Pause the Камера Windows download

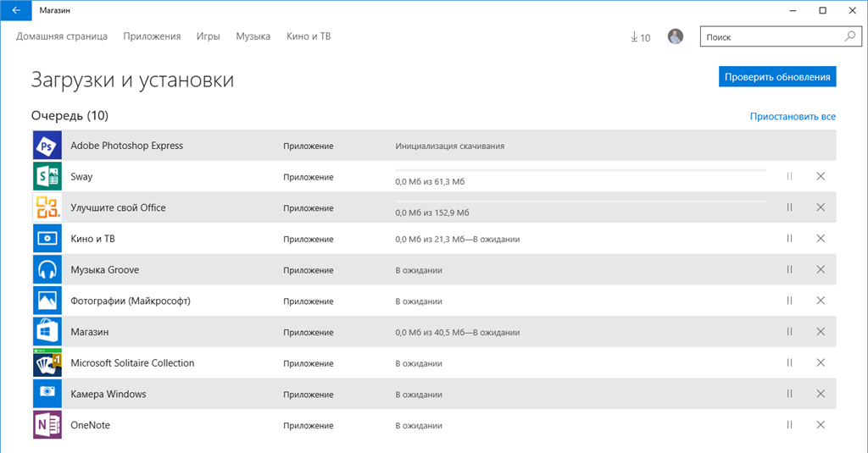pos(789,393)
